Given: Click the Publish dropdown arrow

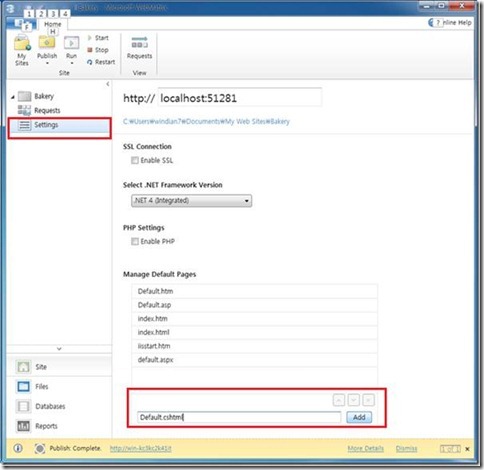Looking at the screenshot, I should point(47,63).
